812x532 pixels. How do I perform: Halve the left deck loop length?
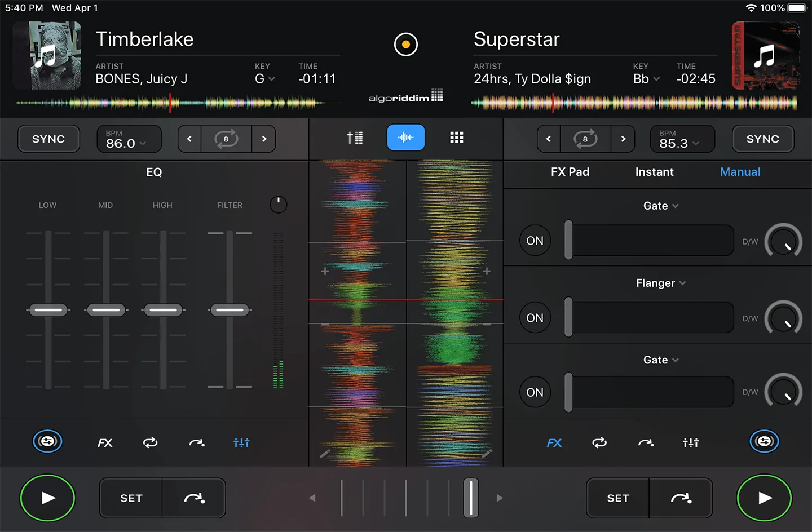[x=189, y=139]
